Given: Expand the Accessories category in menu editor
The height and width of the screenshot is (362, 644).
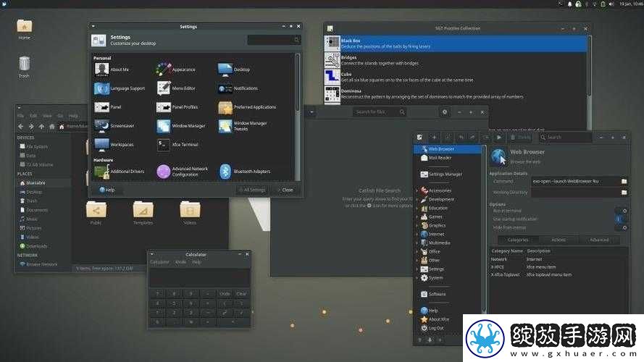Looking at the screenshot, I should click(x=417, y=190).
